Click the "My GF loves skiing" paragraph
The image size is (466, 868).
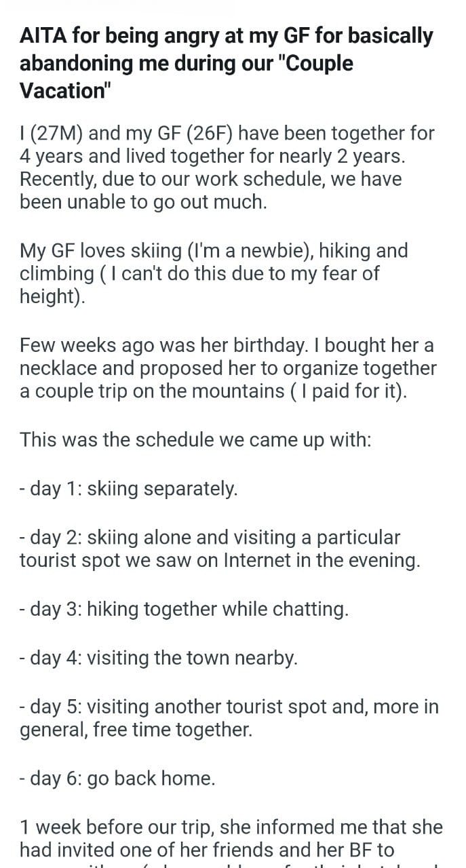point(214,274)
